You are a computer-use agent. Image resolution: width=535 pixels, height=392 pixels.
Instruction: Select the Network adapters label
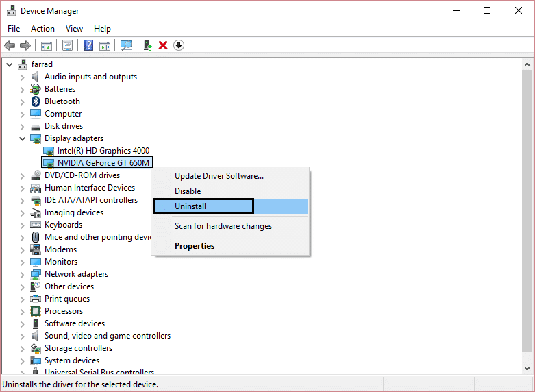point(77,274)
